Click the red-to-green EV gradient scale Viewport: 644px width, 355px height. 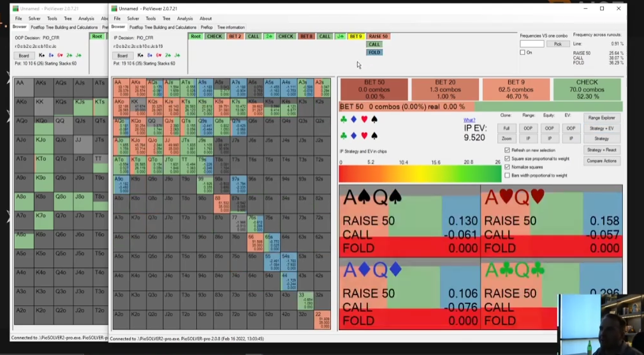point(420,174)
